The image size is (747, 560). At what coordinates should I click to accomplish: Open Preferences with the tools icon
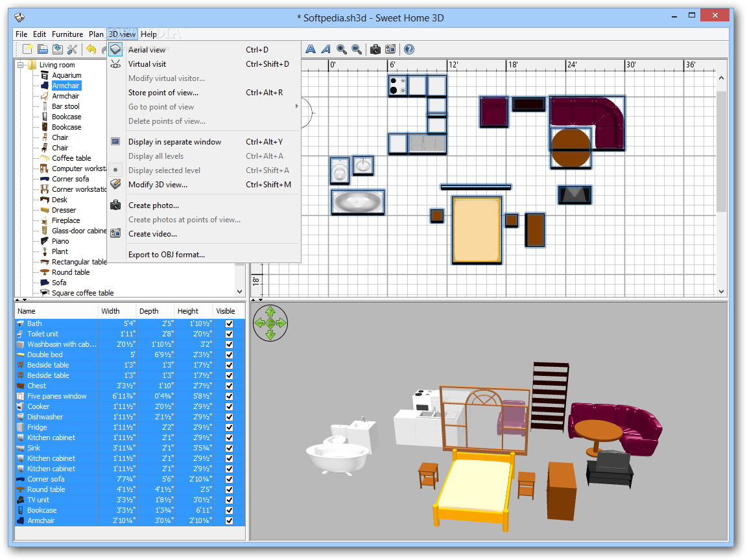73,49
